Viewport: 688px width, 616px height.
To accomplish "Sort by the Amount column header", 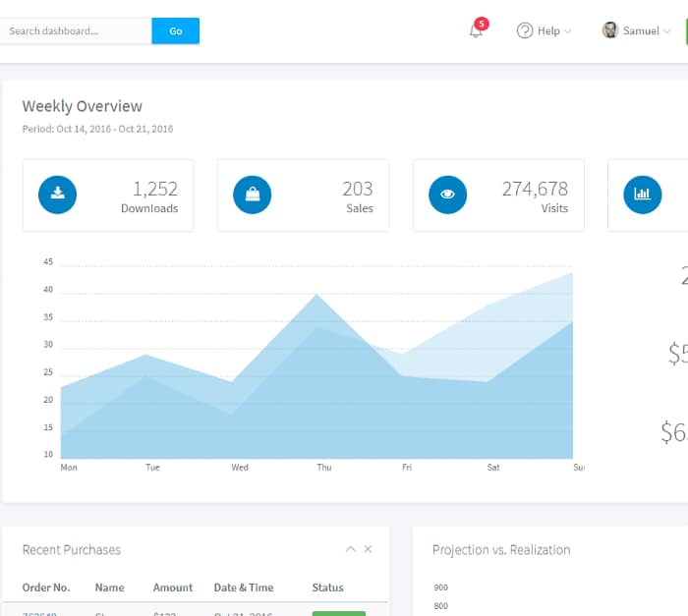I will click(x=173, y=588).
